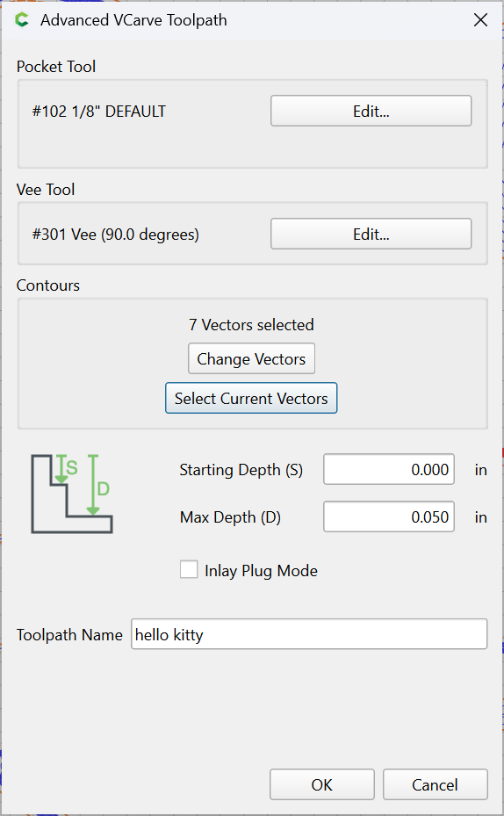Click the #301 Vee (90.0 degrees) label
The image size is (504, 816).
pyautogui.click(x=116, y=235)
